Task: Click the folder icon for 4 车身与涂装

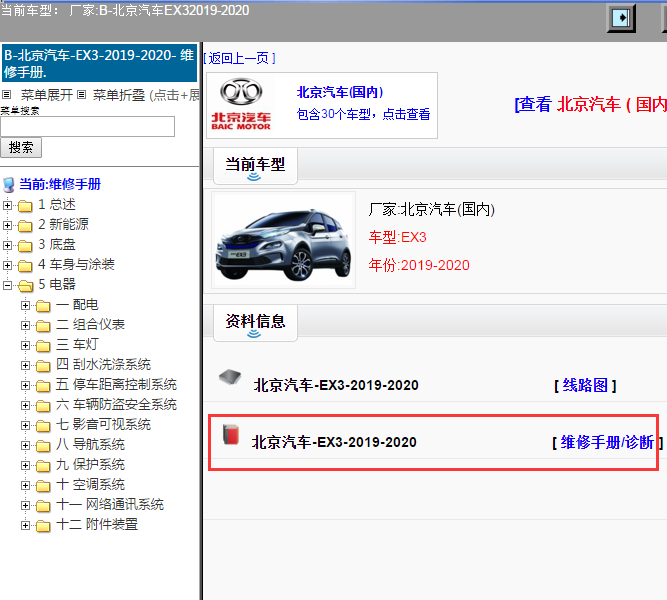Action: (x=25, y=266)
